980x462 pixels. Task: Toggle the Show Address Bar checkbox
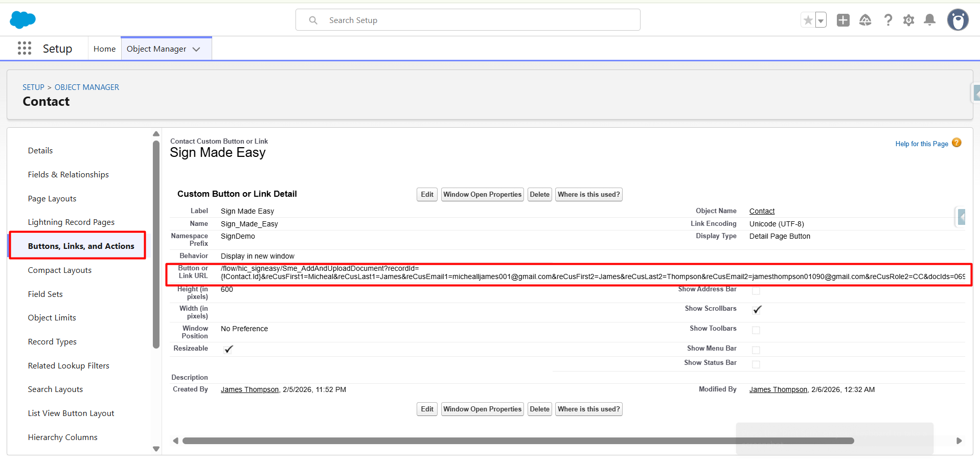[x=756, y=291]
